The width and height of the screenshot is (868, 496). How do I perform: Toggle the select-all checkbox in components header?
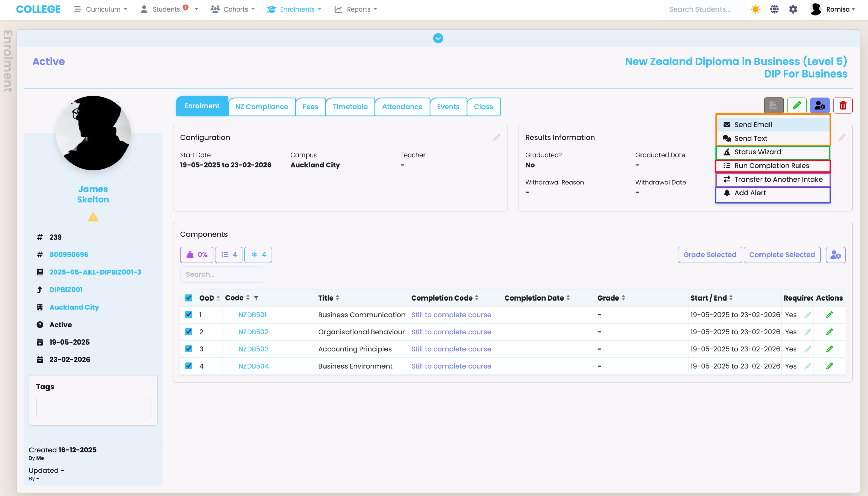point(189,298)
